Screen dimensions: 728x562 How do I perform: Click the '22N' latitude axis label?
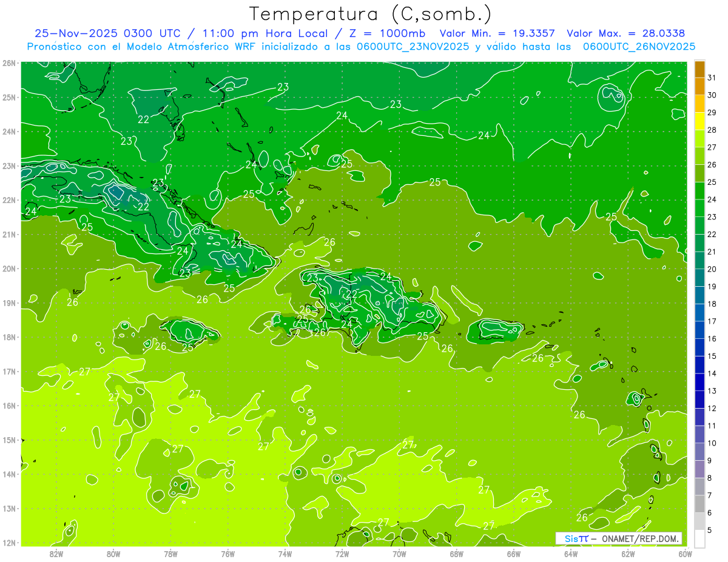click(9, 200)
